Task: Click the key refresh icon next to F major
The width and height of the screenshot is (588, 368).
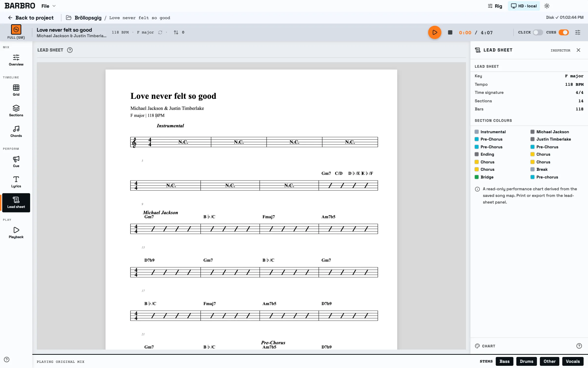Action: pyautogui.click(x=160, y=32)
